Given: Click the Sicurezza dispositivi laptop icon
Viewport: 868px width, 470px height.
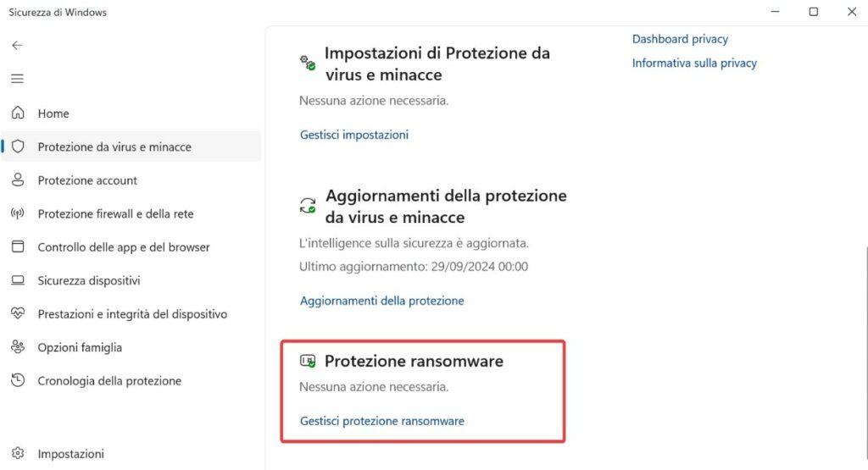Looking at the screenshot, I should [x=18, y=280].
